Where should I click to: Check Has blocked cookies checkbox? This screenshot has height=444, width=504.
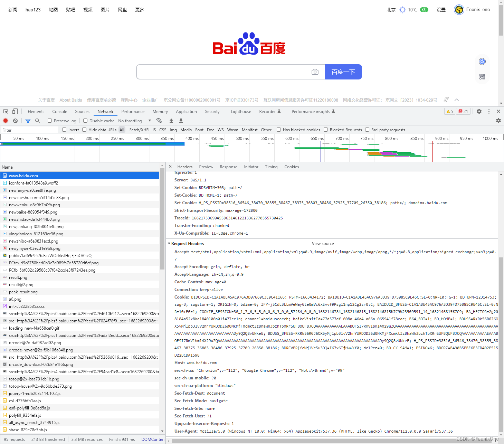click(279, 130)
